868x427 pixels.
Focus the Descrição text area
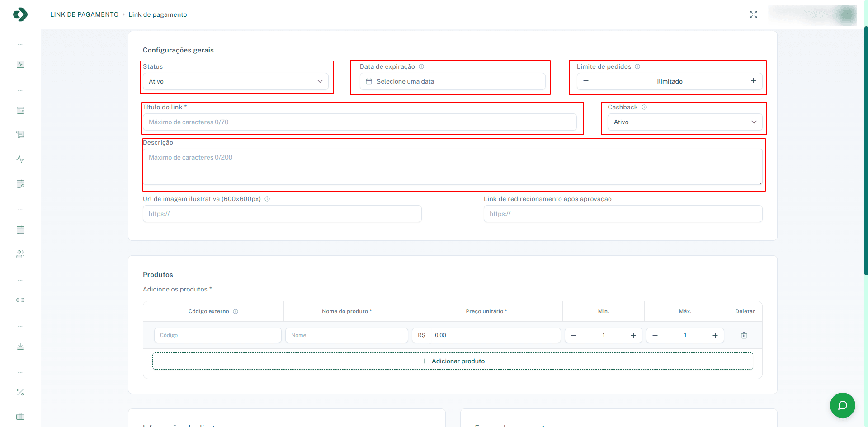(x=453, y=166)
